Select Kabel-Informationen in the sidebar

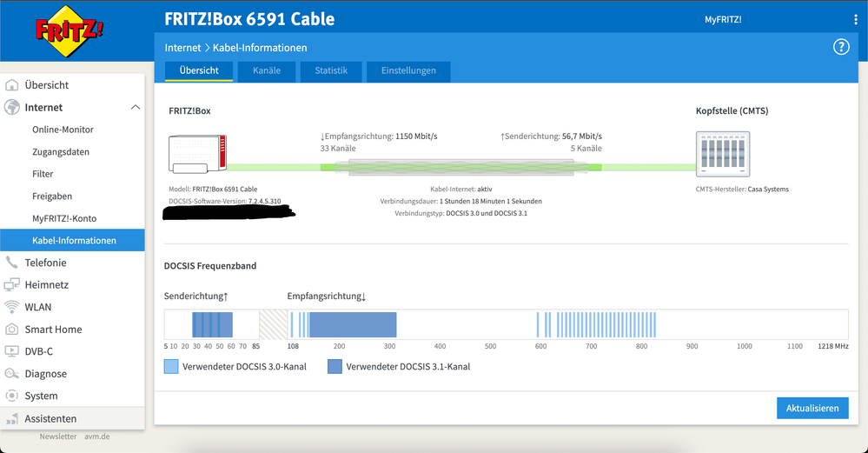tap(72, 240)
